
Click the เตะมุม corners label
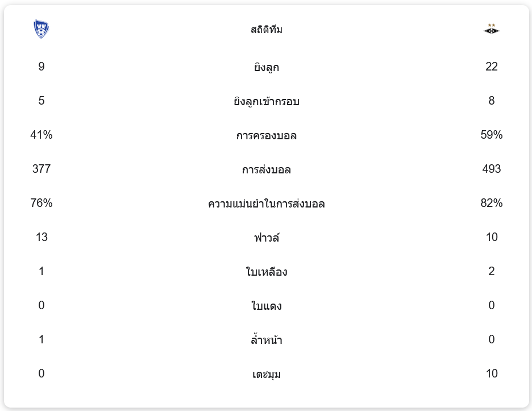266,375
